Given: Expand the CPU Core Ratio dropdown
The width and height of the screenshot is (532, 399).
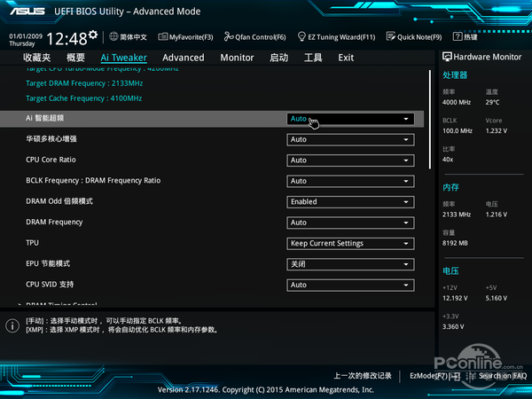Looking at the screenshot, I should 350,160.
